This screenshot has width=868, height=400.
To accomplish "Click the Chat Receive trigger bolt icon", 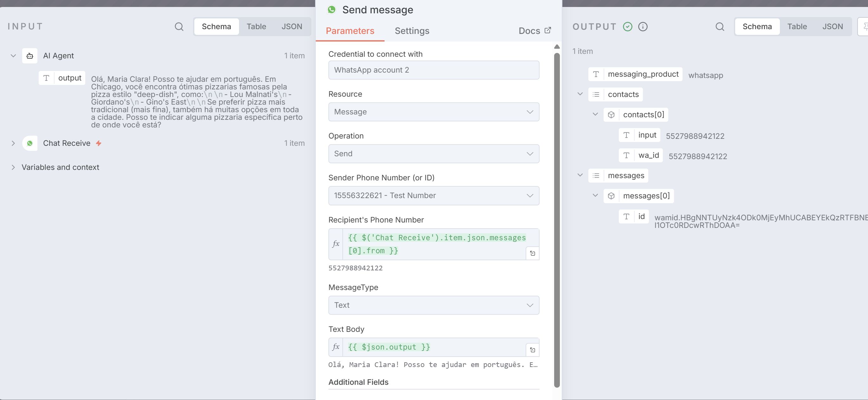I will pyautogui.click(x=98, y=143).
